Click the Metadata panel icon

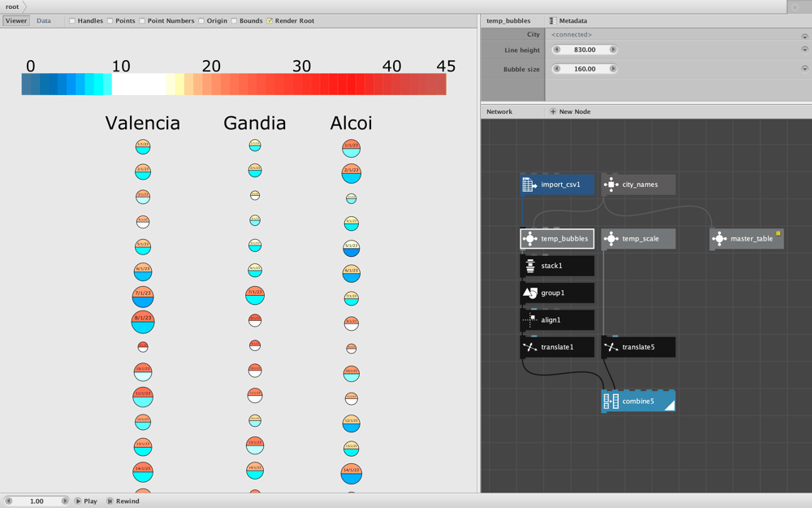[553, 21]
